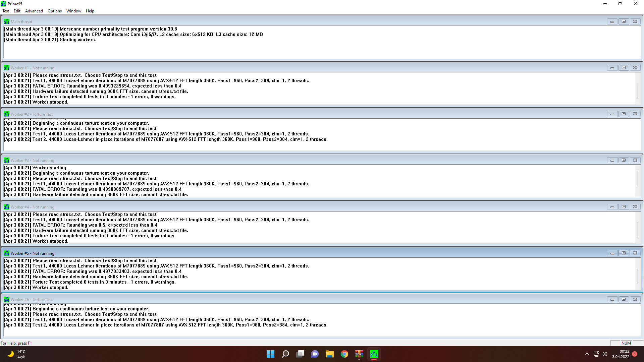
Task: Maximize the Worker #5 child window
Action: (624, 253)
